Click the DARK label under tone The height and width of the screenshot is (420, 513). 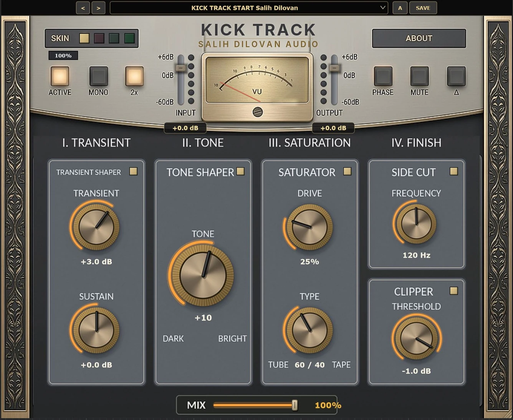(x=173, y=339)
